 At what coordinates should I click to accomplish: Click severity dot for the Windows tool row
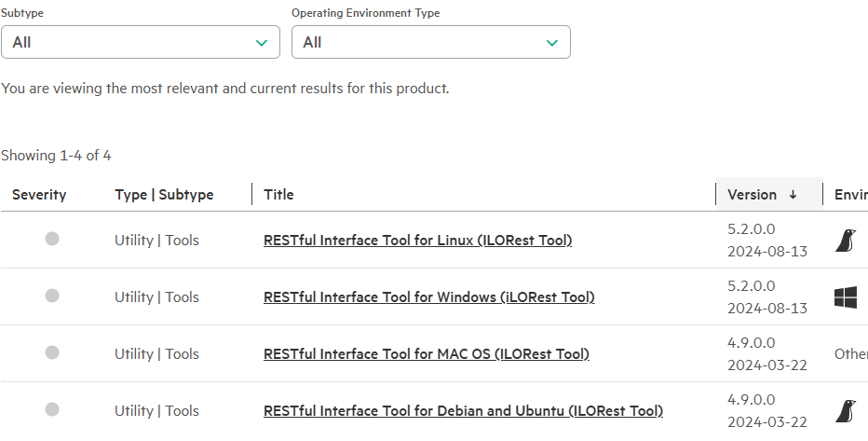[52, 296]
